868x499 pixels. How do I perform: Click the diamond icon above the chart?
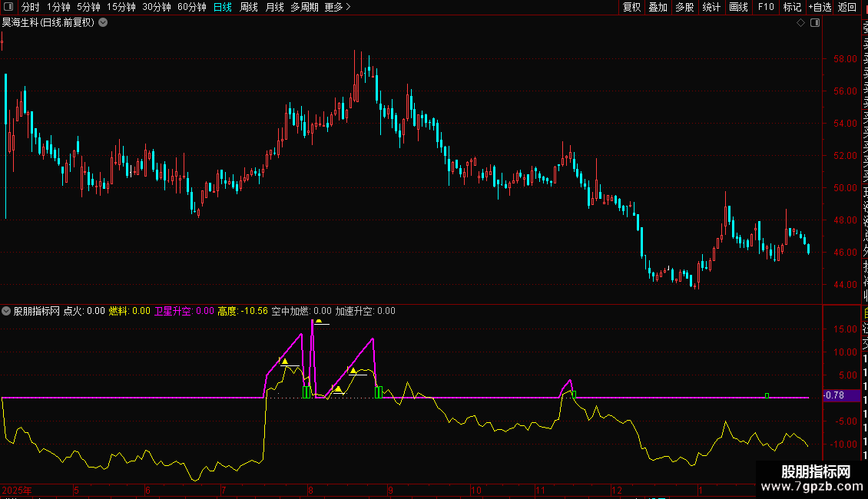tap(801, 23)
